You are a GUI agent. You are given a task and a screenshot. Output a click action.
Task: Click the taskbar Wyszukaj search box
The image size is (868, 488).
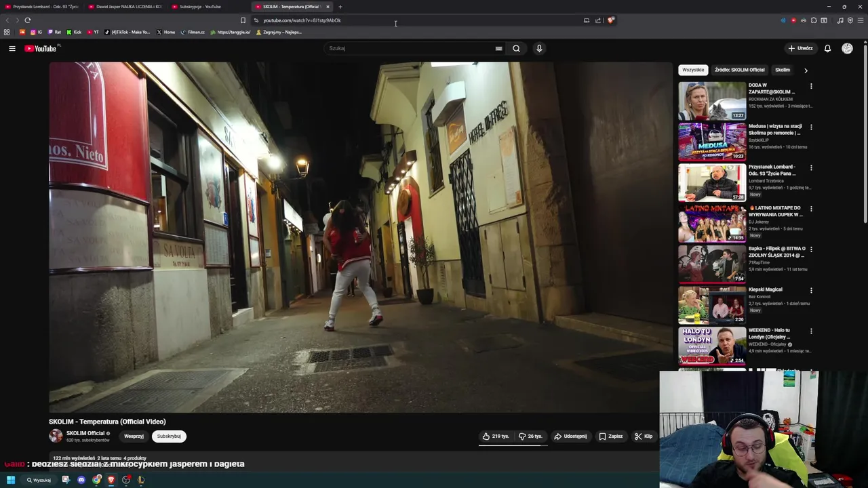39,480
